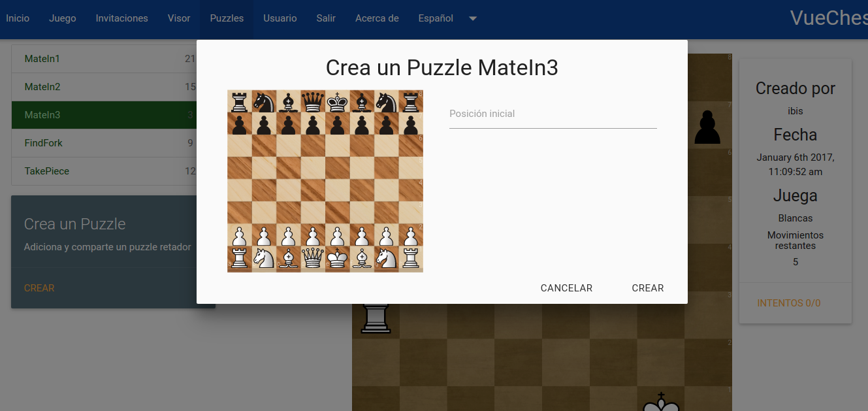Select white bishop on f1 in dialog board
This screenshot has width=868, height=411.
[x=362, y=258]
